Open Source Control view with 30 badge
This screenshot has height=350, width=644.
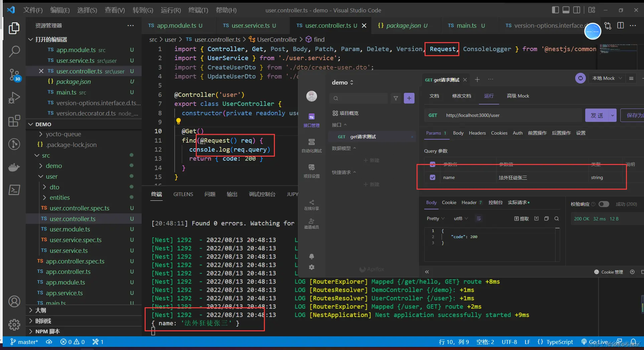14,75
